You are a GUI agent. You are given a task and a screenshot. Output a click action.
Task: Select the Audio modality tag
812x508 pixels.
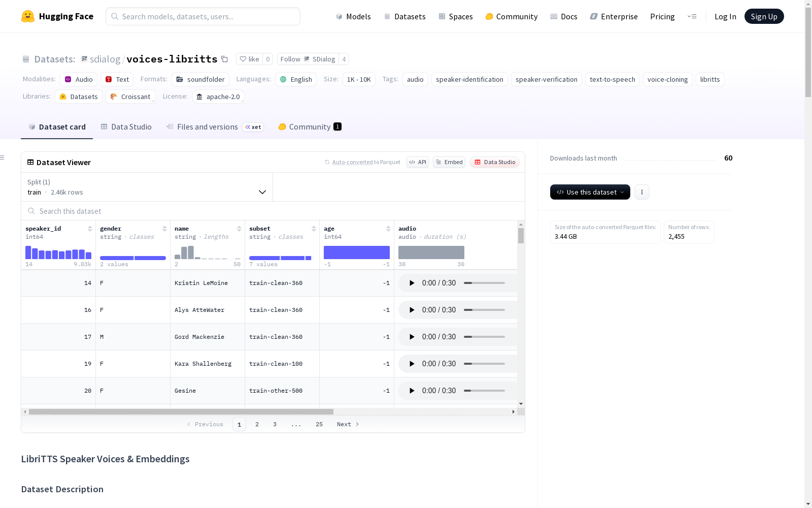79,79
